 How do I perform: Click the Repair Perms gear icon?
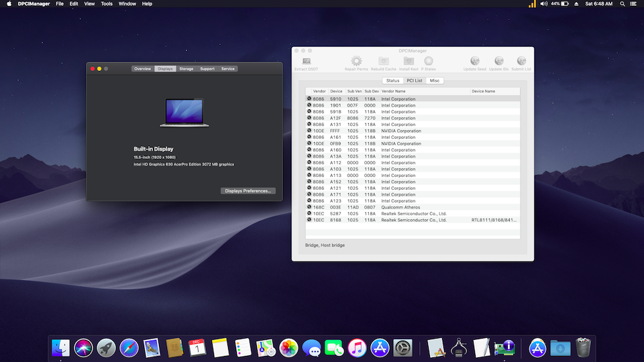coord(356,62)
